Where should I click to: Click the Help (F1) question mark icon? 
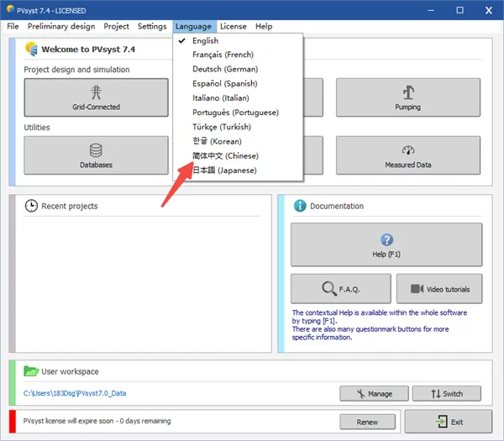point(386,239)
